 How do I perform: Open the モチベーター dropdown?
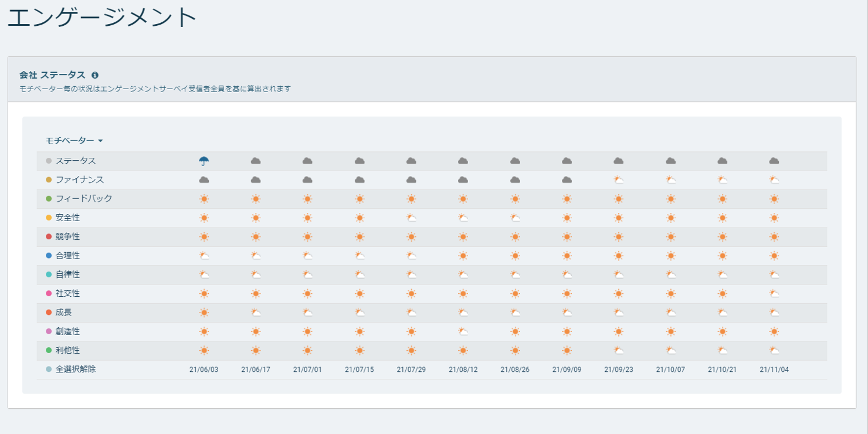pos(74,141)
